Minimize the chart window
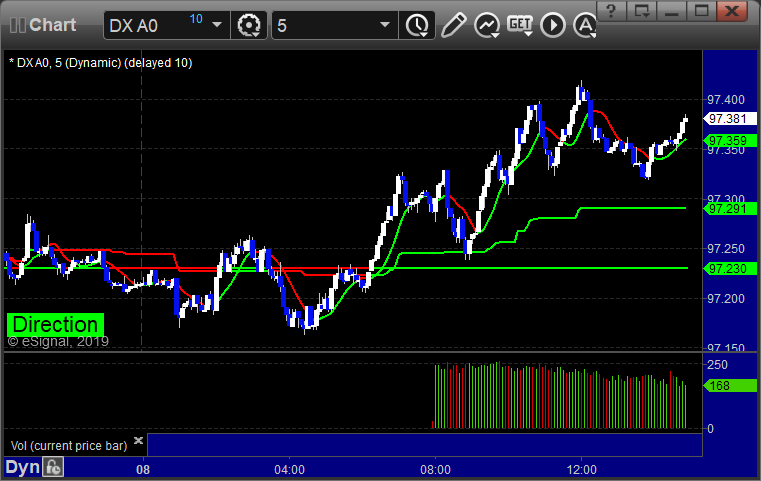This screenshot has width=761, height=481. coord(672,11)
